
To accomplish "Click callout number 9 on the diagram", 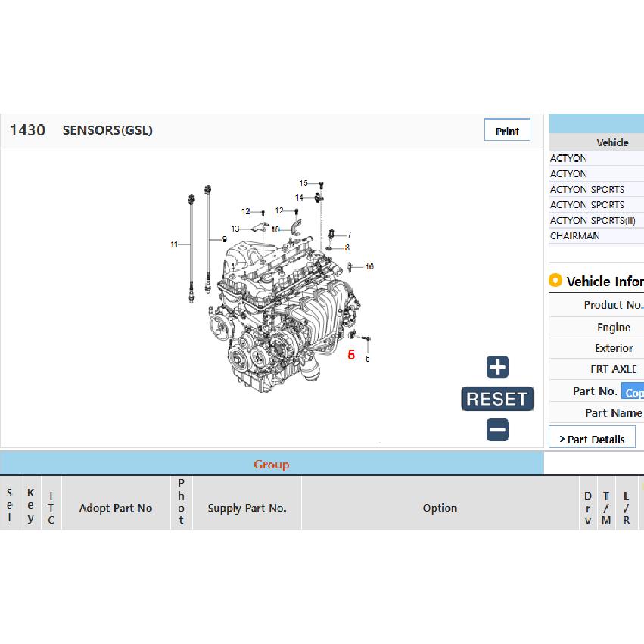I will pyautogui.click(x=224, y=239).
